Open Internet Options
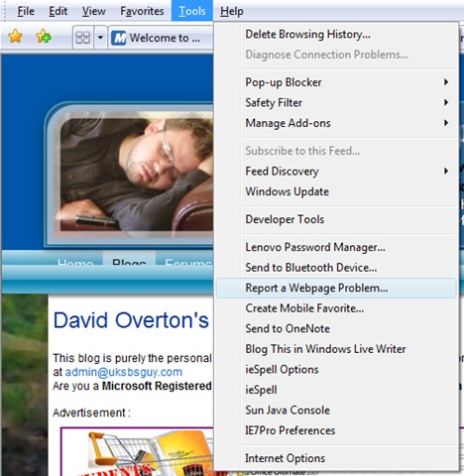The image size is (464, 476). pyautogui.click(x=336, y=458)
